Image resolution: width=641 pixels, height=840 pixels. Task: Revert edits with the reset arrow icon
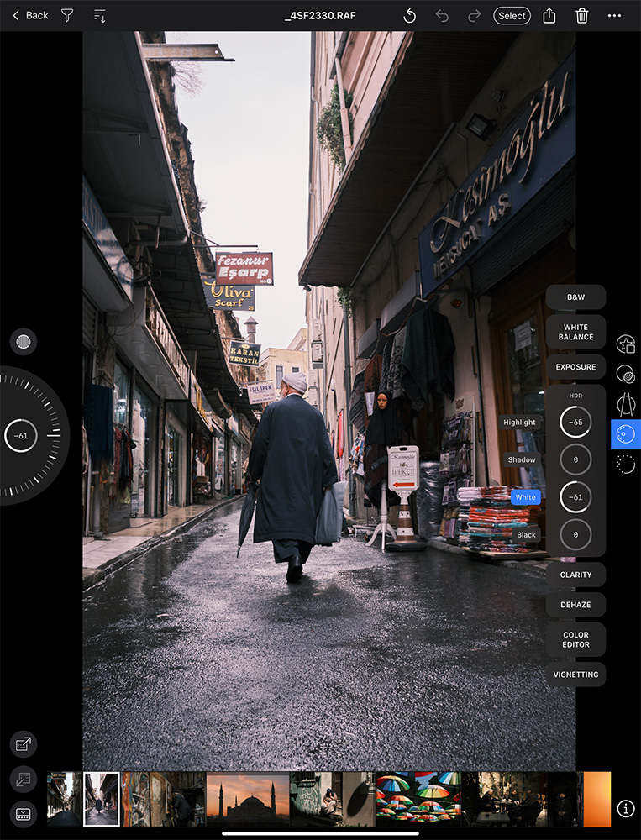click(409, 16)
